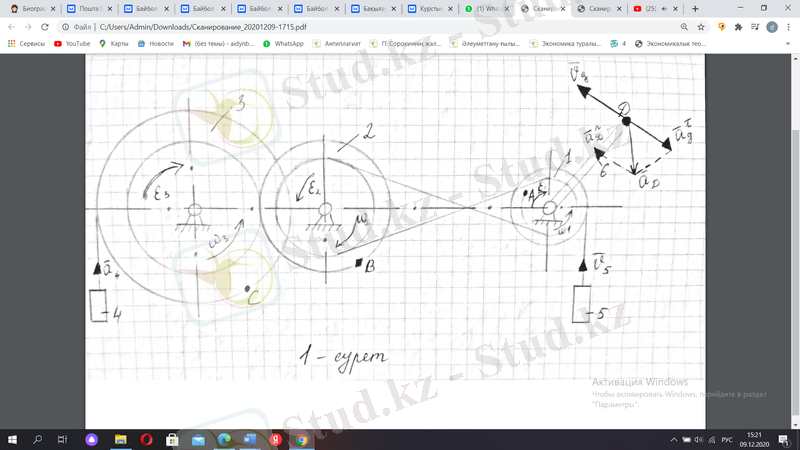Close the Биограф tab
This screenshot has height=450, width=800.
tap(53, 9)
